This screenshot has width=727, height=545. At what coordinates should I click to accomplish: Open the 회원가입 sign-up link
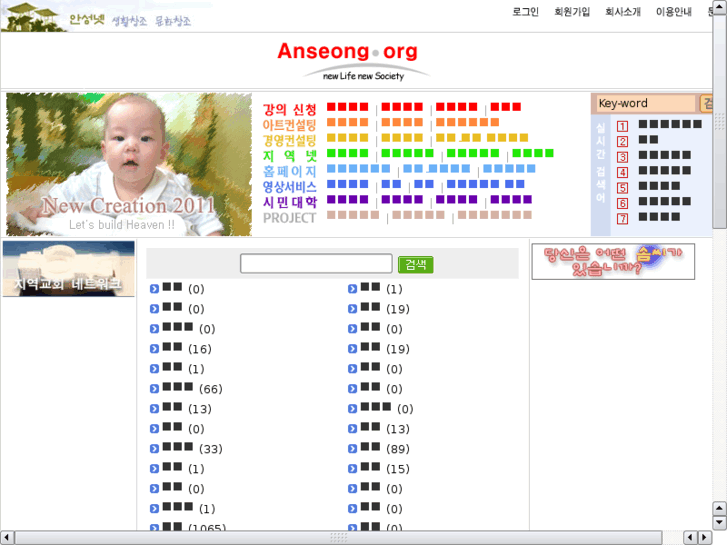pyautogui.click(x=572, y=12)
